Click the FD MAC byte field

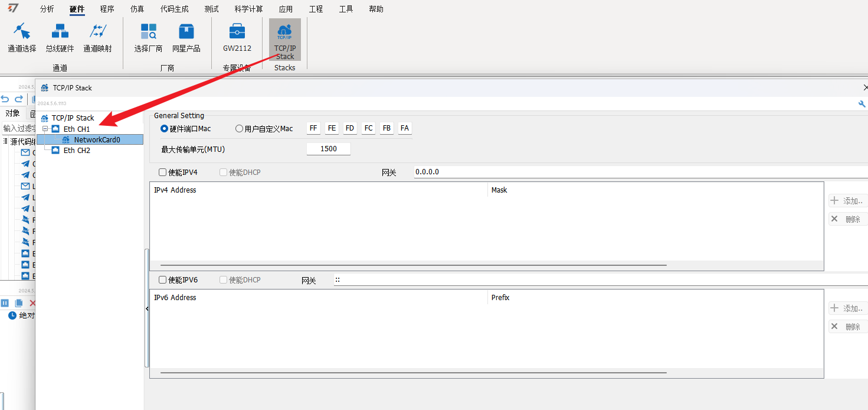350,128
